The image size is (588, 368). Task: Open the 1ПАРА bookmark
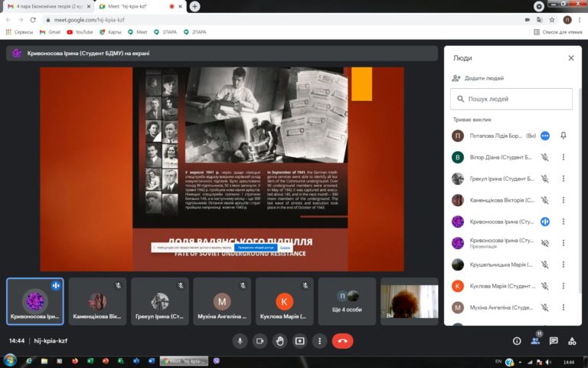[x=165, y=32]
